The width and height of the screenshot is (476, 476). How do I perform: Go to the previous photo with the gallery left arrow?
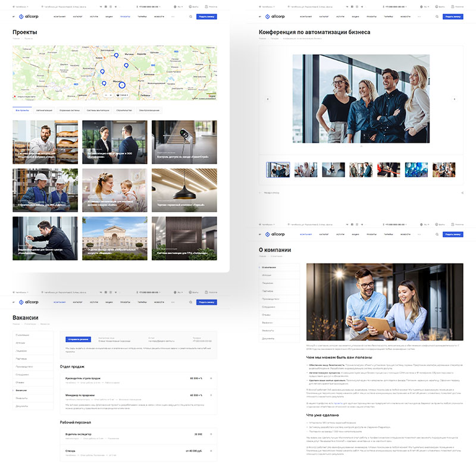pyautogui.click(x=267, y=99)
